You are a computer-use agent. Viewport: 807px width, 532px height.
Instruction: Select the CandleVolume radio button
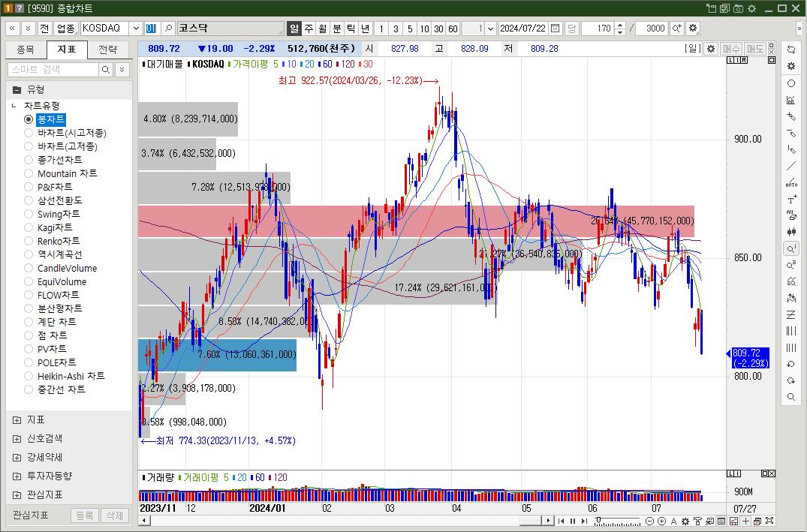pyautogui.click(x=29, y=268)
